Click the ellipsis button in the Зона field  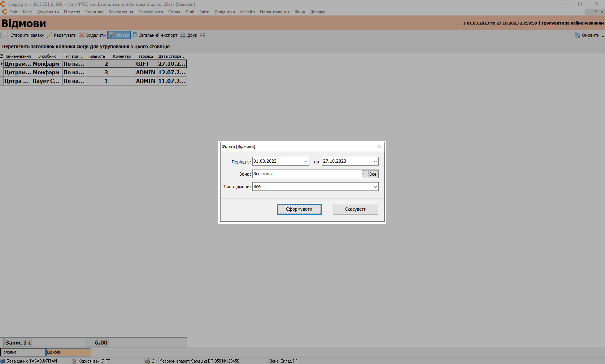365,174
